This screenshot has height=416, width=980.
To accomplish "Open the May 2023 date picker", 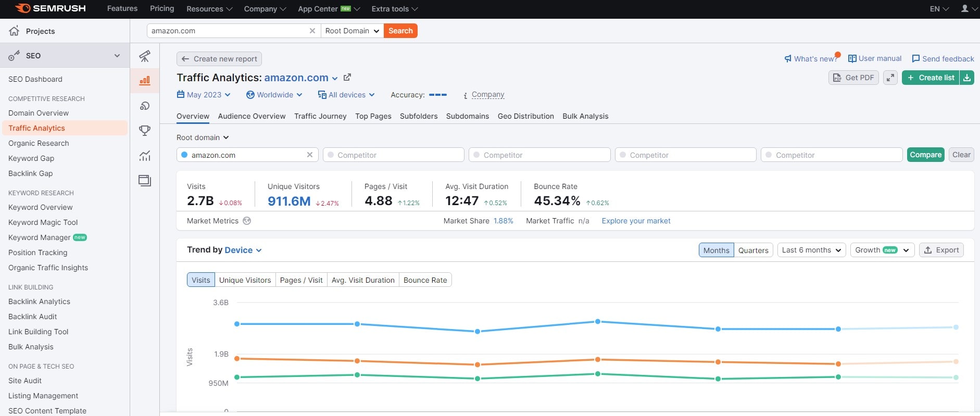I will coord(204,95).
